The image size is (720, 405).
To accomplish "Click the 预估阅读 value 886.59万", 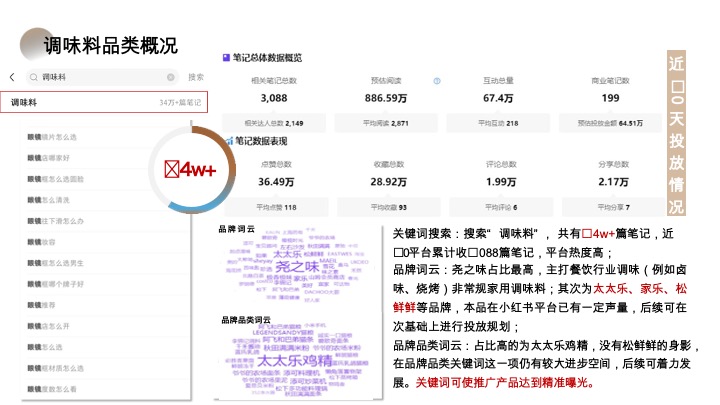I will point(386,98).
